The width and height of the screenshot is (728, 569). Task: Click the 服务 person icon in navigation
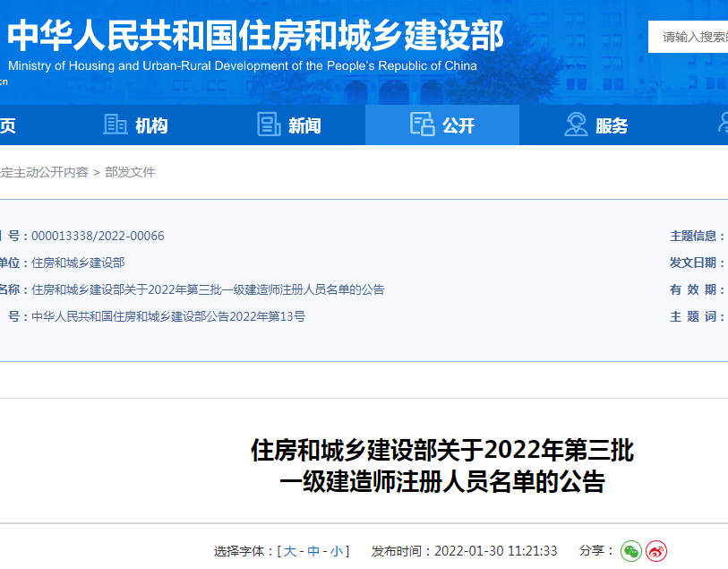(x=575, y=125)
